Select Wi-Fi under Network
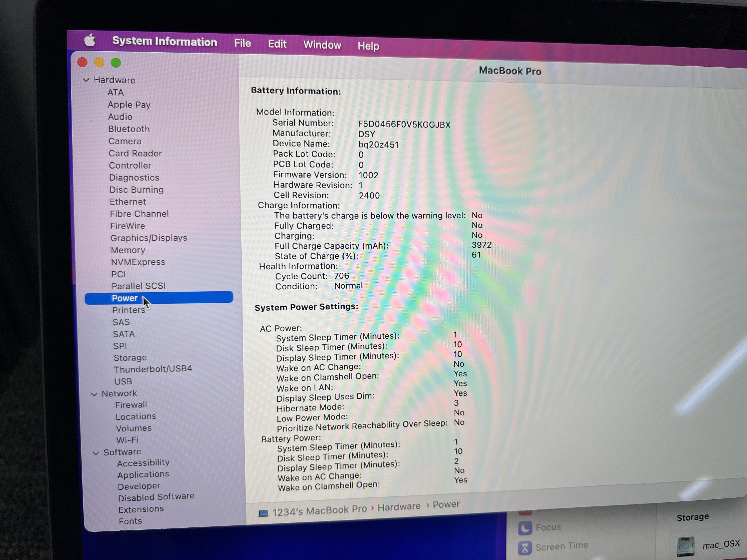Screen dimensions: 747x560 (127, 440)
